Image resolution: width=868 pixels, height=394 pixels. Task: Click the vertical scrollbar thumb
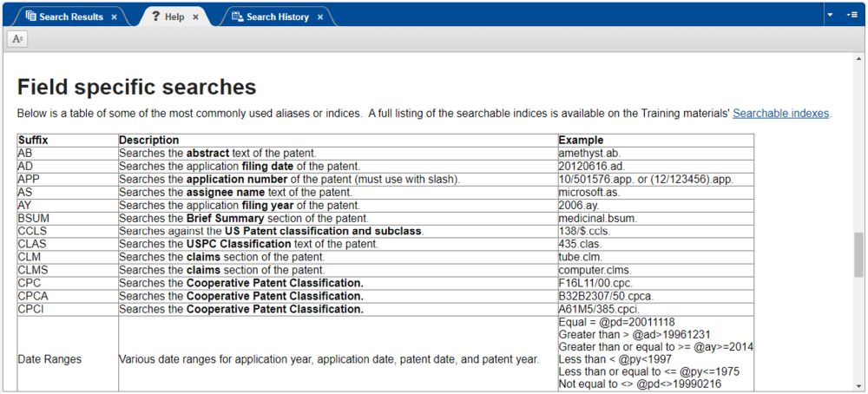[x=859, y=254]
